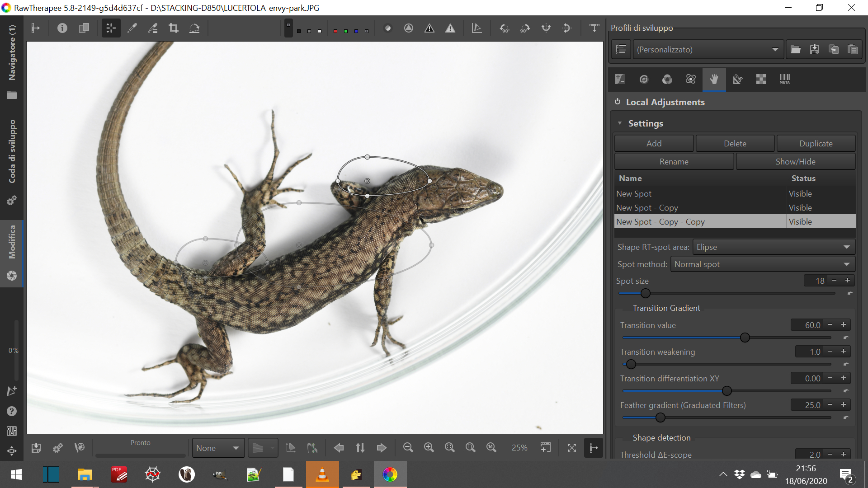
Task: Toggle Local Adjustments power button
Action: pyautogui.click(x=618, y=102)
